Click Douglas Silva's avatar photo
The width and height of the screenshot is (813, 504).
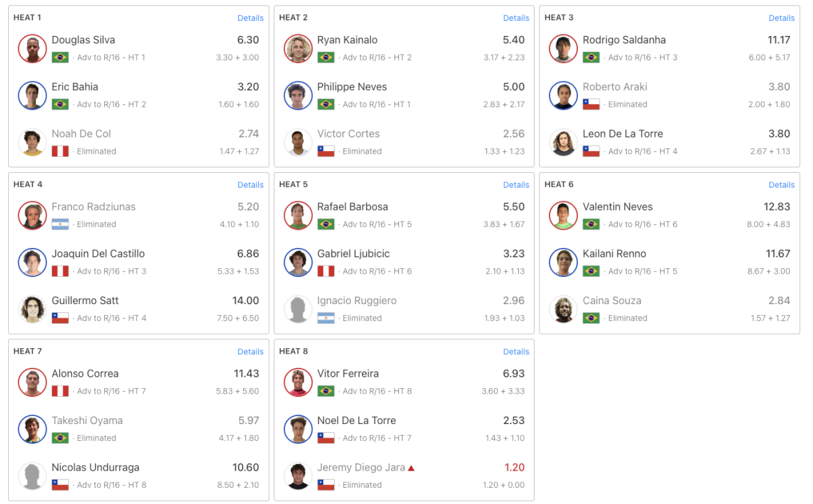click(x=32, y=49)
